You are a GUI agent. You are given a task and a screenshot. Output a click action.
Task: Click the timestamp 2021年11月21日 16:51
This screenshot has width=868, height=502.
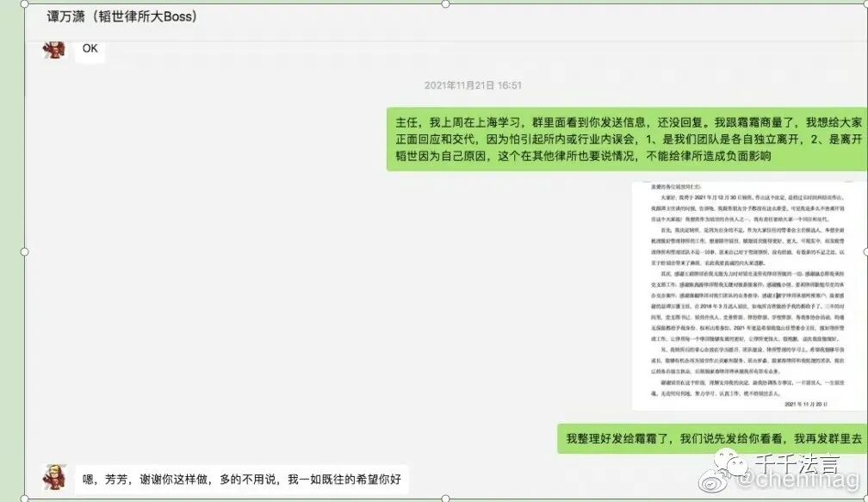473,85
